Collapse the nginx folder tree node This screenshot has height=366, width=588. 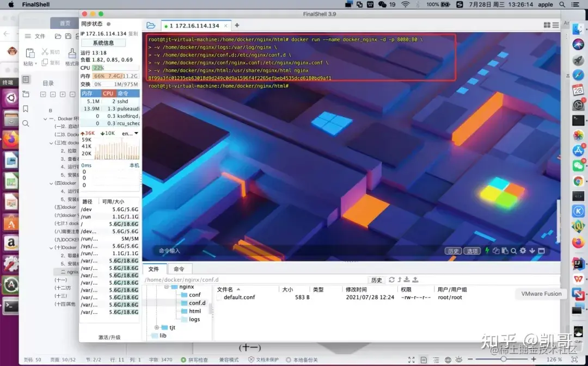(165, 287)
